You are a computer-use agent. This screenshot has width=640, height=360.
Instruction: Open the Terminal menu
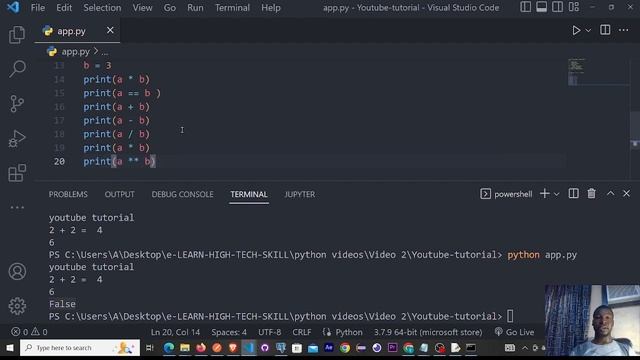click(232, 8)
